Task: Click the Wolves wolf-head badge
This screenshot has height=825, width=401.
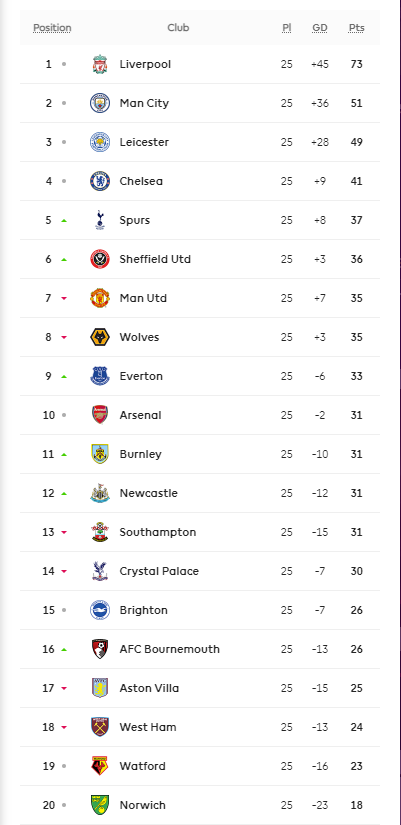Action: coord(99,337)
